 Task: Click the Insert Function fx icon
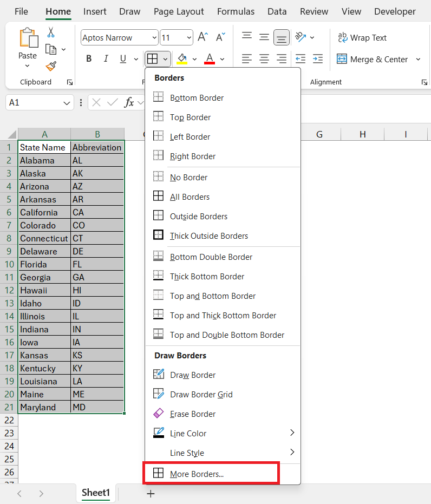tap(129, 102)
